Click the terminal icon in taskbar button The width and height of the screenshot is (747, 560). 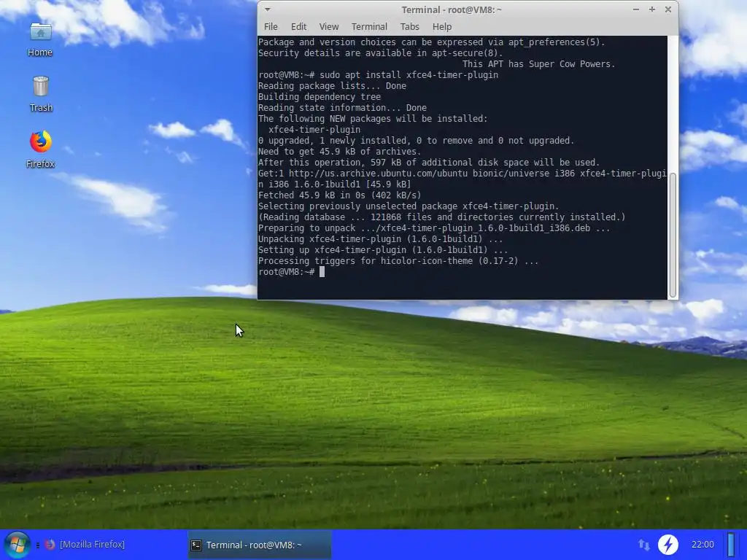coord(196,545)
